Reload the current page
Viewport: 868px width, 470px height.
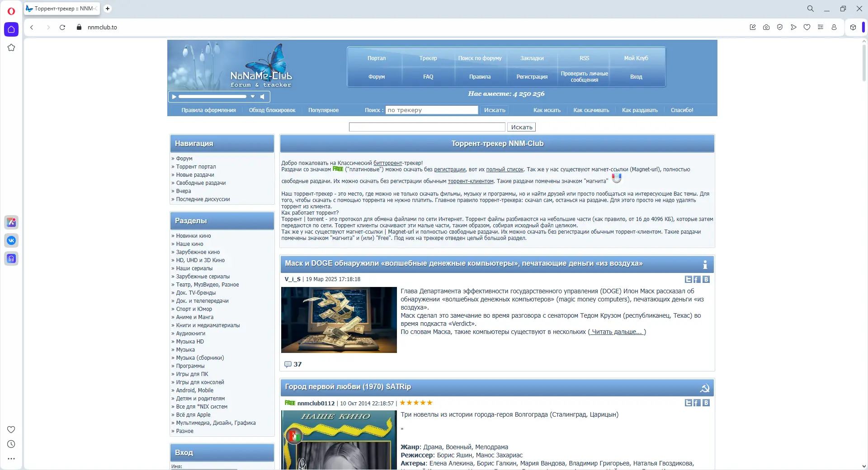(62, 27)
